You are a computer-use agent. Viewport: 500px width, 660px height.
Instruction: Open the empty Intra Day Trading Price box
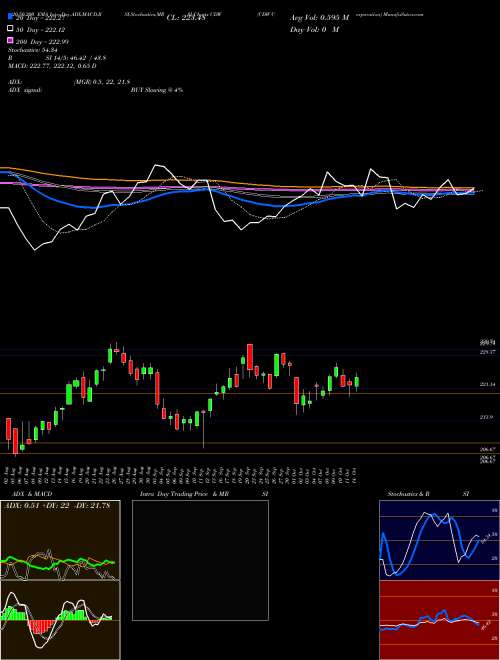point(200,560)
